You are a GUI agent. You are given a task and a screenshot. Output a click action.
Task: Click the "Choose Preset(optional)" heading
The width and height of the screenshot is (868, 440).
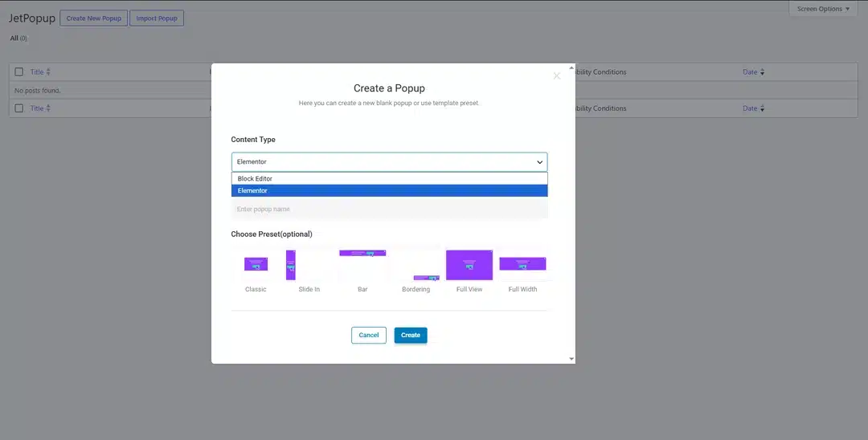click(272, 234)
